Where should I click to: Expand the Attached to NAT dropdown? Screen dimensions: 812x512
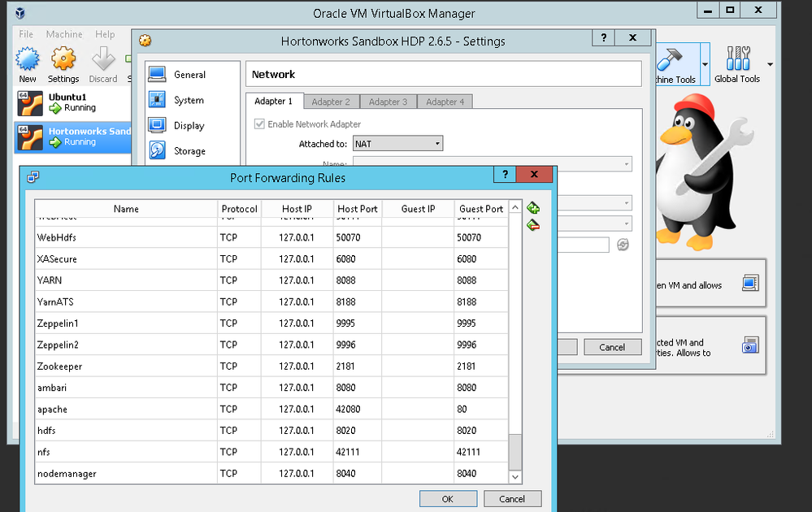click(x=397, y=144)
